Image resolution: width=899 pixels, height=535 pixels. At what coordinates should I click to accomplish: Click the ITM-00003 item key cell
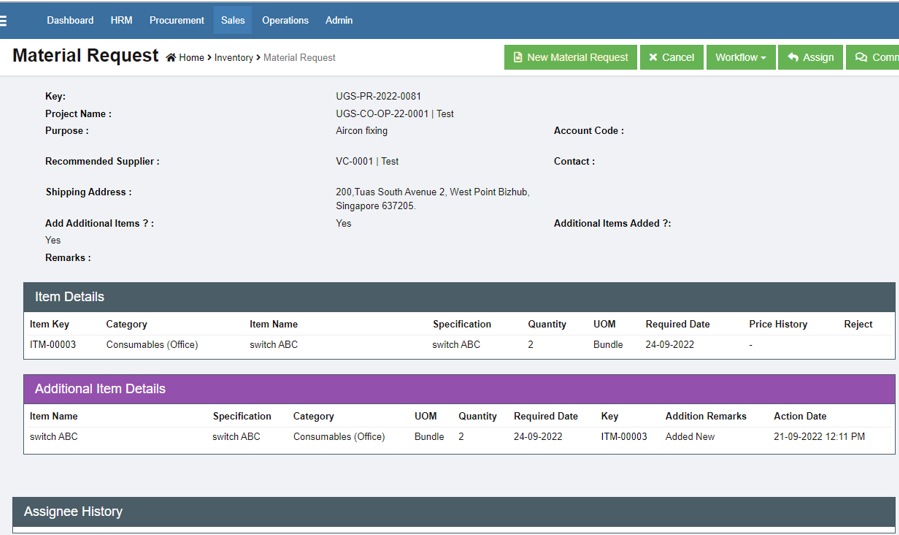(53, 345)
